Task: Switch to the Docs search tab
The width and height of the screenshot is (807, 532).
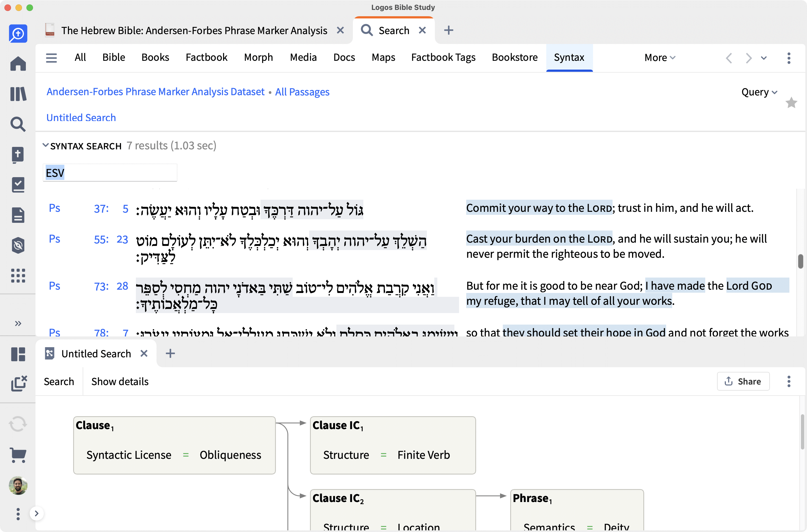Action: pos(344,57)
